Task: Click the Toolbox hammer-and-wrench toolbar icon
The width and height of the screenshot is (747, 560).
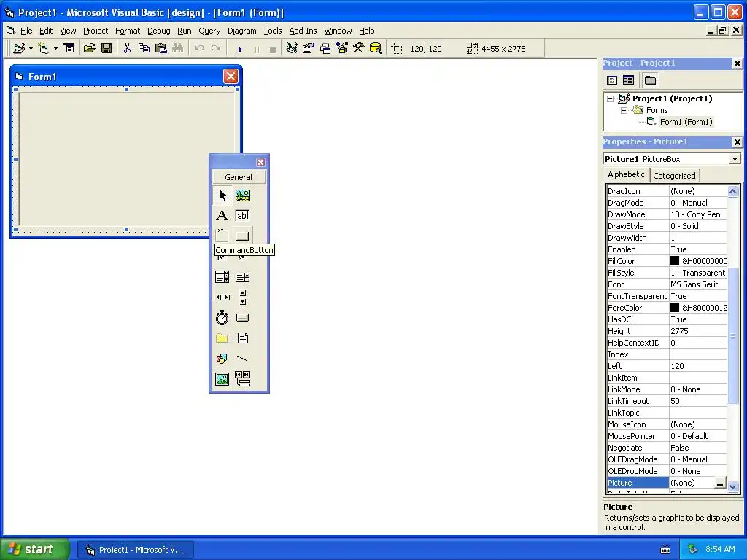Action: (359, 49)
